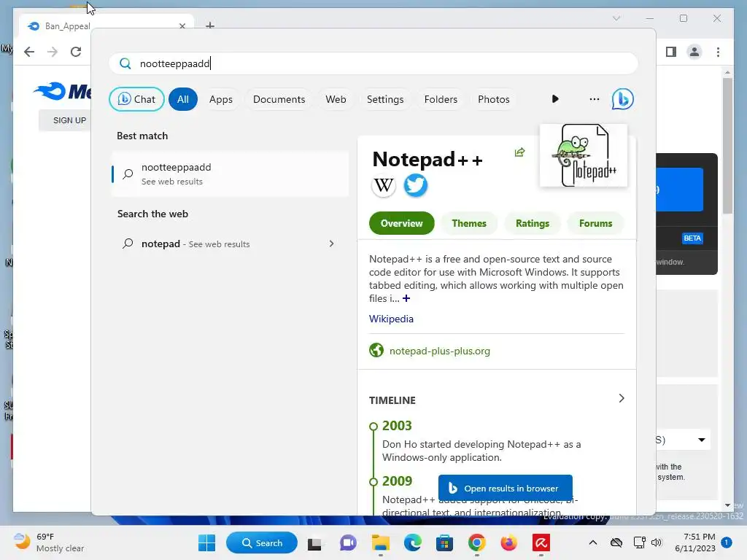Open a new Chrome tab
The width and height of the screenshot is (747, 560).
(210, 26)
